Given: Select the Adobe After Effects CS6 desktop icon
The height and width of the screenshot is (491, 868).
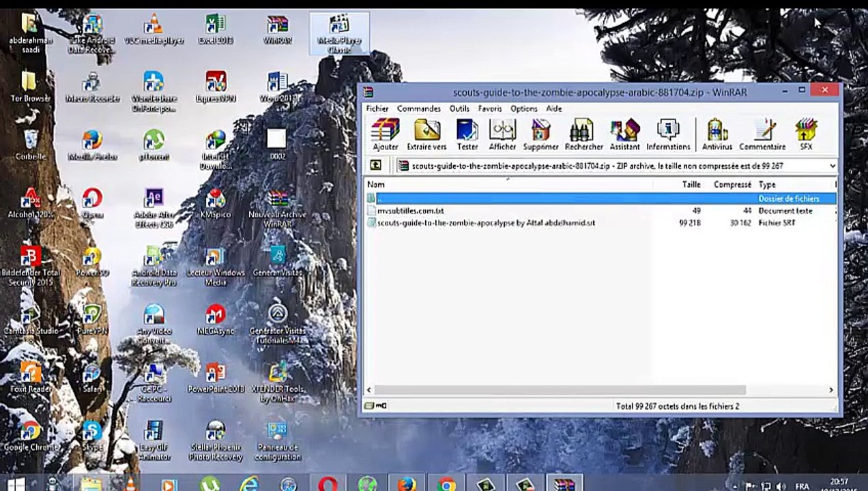Looking at the screenshot, I should [x=154, y=208].
